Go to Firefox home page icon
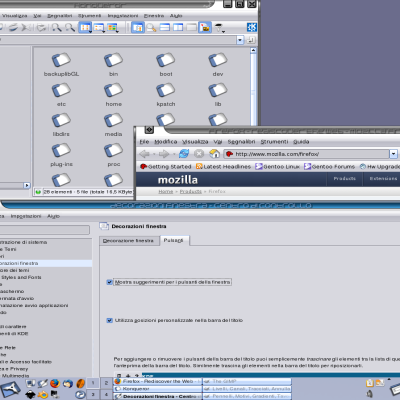This screenshot has height=400, width=400. 214,154
